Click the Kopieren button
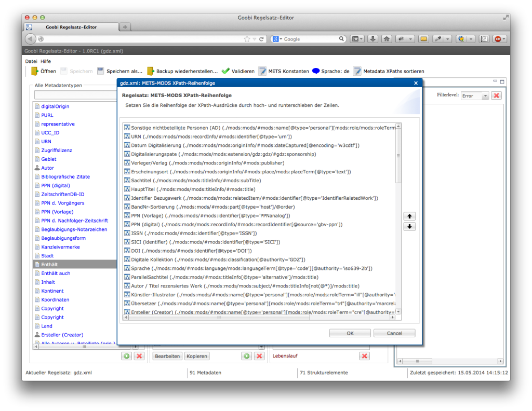 click(x=197, y=356)
